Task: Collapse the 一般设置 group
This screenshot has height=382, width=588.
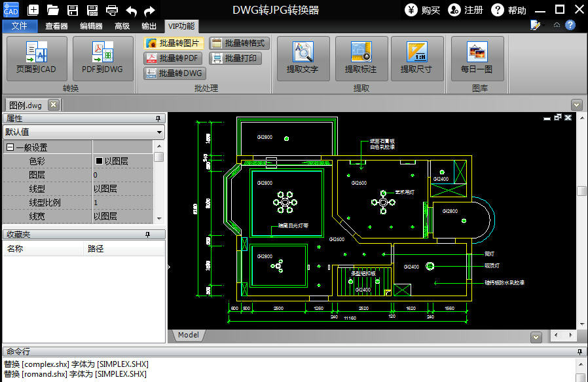Action: tap(10, 147)
